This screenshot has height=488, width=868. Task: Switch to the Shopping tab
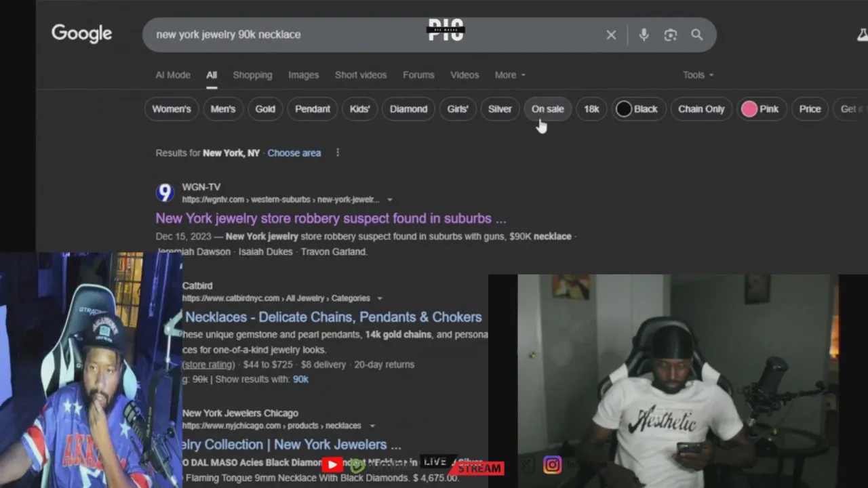[x=252, y=75]
